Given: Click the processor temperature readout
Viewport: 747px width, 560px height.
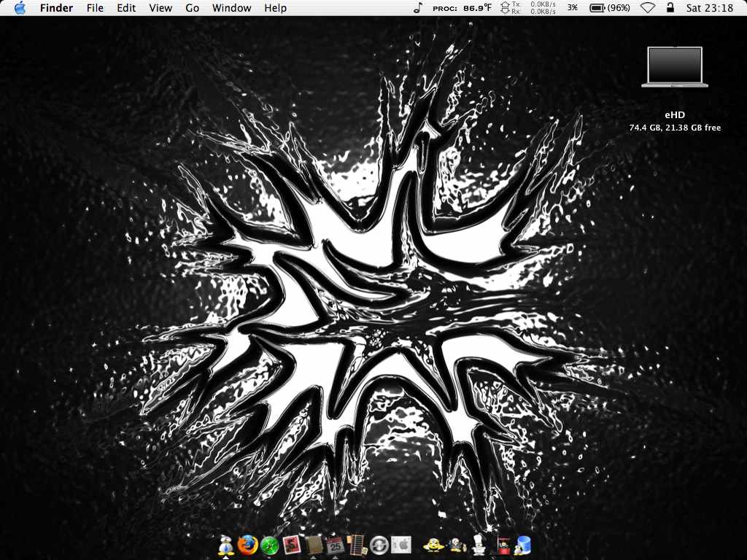Looking at the screenshot, I should [461, 8].
